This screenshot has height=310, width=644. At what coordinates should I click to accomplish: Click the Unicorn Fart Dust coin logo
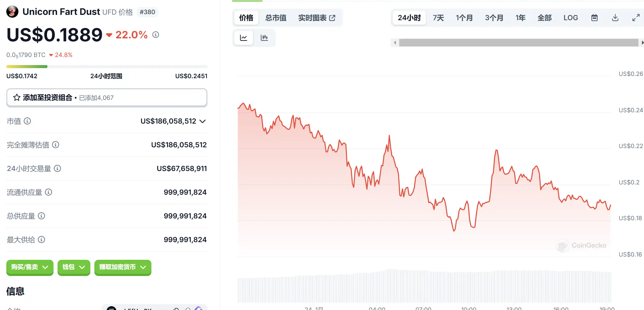click(12, 12)
